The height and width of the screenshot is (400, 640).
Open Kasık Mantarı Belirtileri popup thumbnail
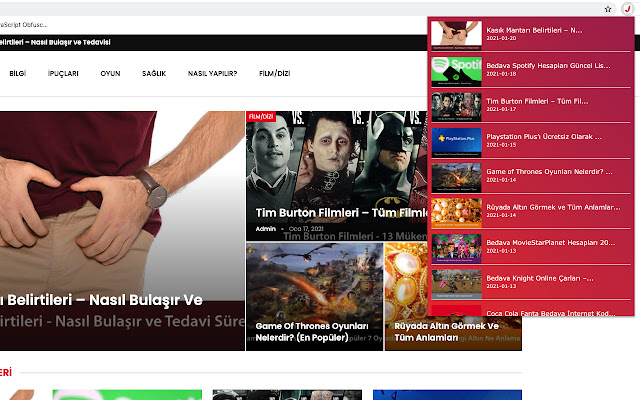tap(456, 36)
